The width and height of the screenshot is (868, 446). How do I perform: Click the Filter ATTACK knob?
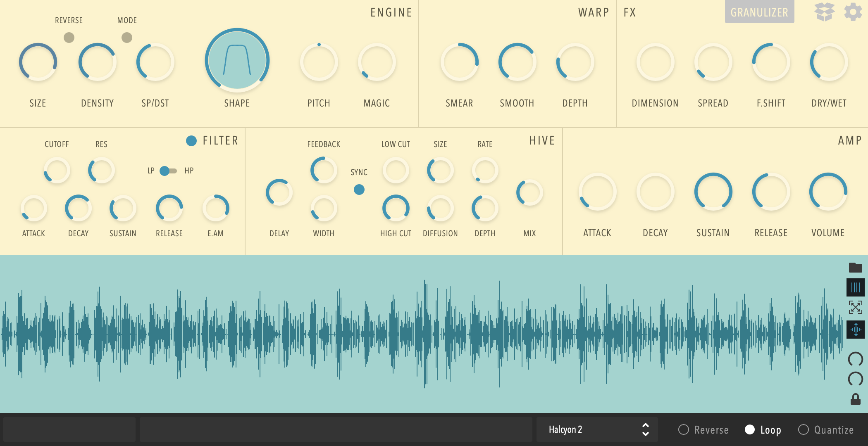click(x=34, y=208)
